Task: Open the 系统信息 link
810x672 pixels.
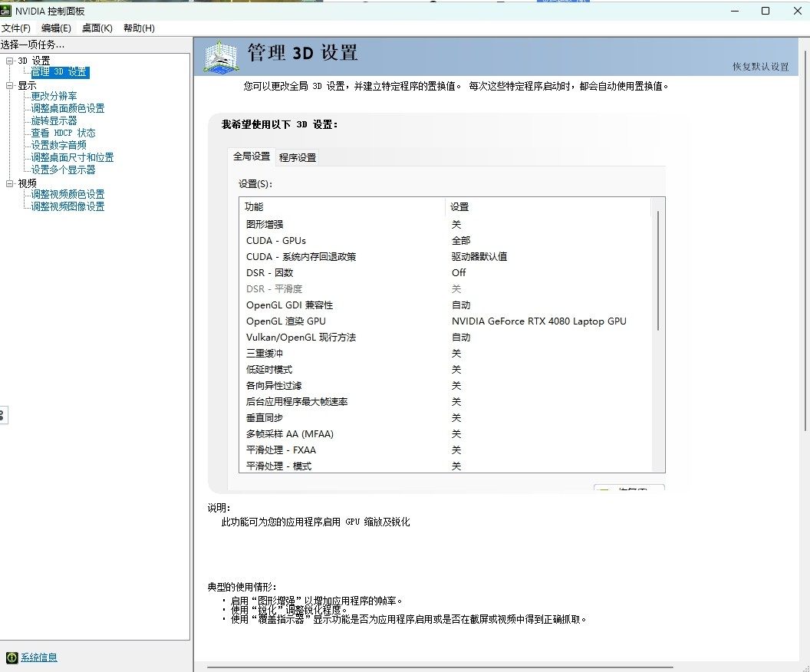Action: click(x=39, y=657)
